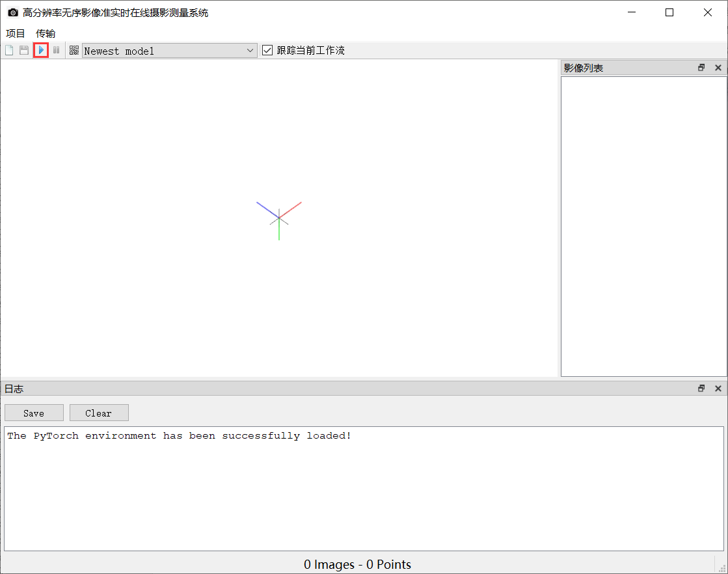Start processing with the play icon
The image size is (728, 574).
point(41,50)
